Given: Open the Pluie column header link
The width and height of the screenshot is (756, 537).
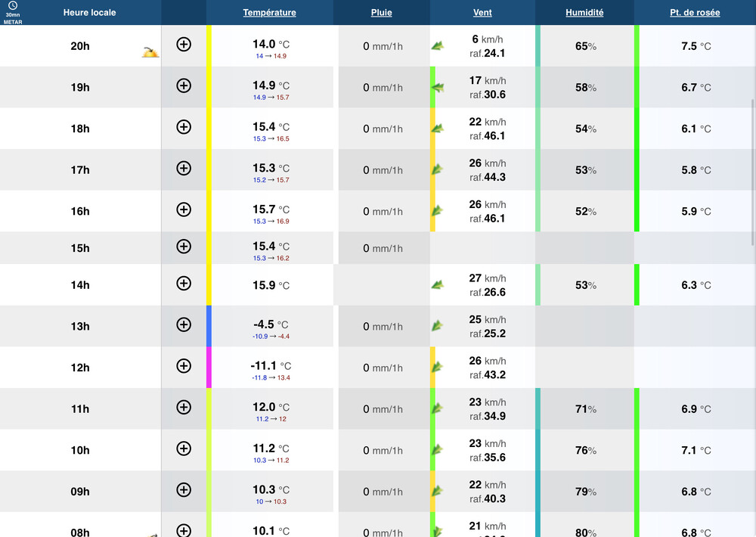Looking at the screenshot, I should [382, 13].
